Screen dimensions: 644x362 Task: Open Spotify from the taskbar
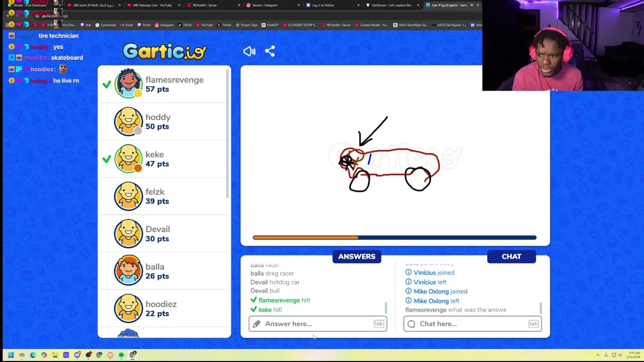pyautogui.click(x=121, y=355)
